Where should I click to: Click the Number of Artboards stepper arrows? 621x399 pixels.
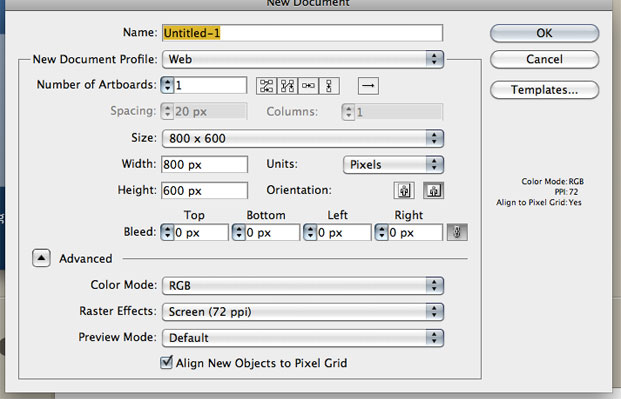pos(167,86)
